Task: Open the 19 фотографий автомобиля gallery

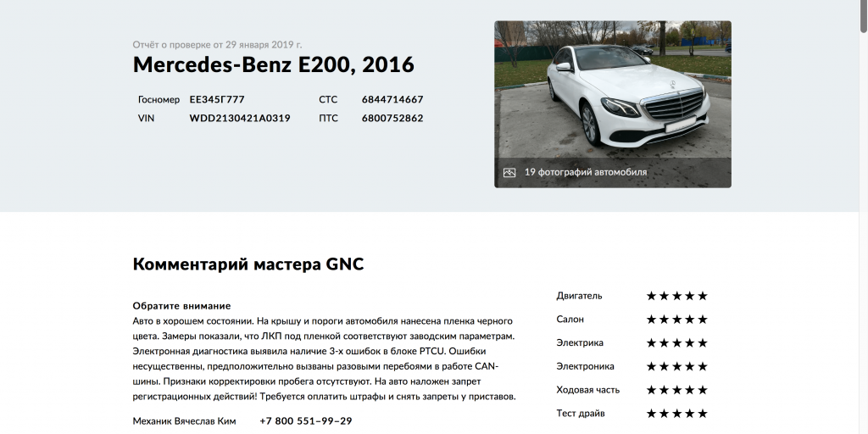Action: click(585, 172)
